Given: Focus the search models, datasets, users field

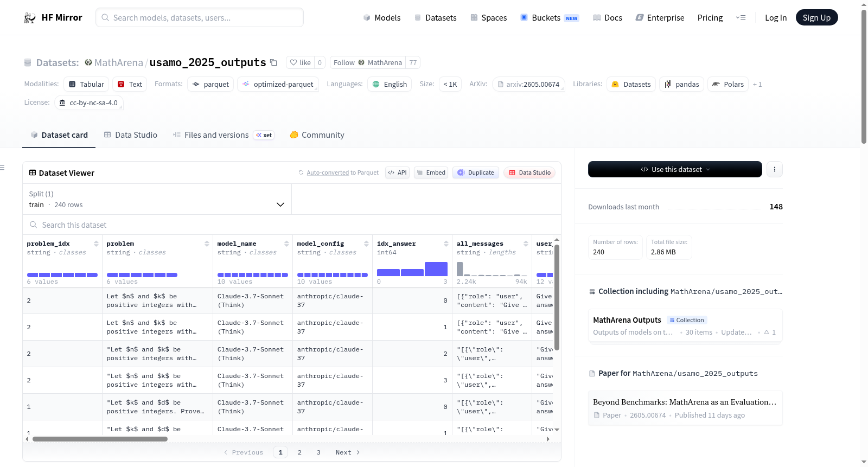Looking at the screenshot, I should (200, 17).
